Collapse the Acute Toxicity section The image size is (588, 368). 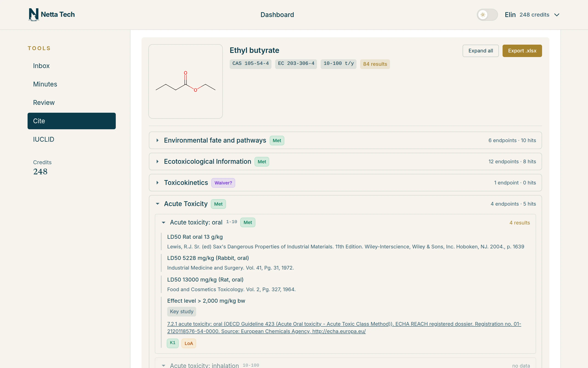pyautogui.click(x=345, y=204)
